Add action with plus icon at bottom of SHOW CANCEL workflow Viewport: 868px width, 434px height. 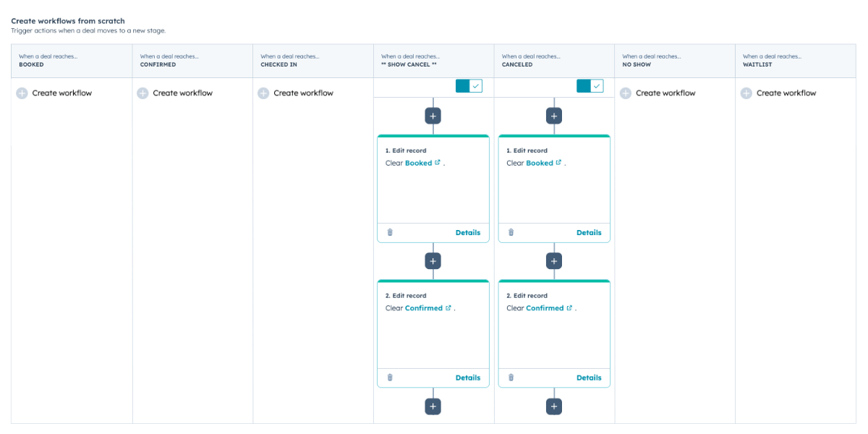coord(433,406)
